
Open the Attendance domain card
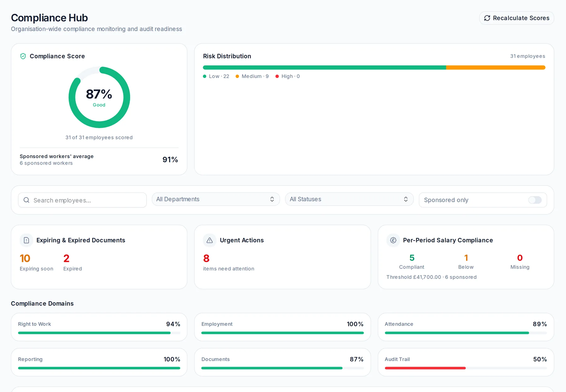click(466, 327)
